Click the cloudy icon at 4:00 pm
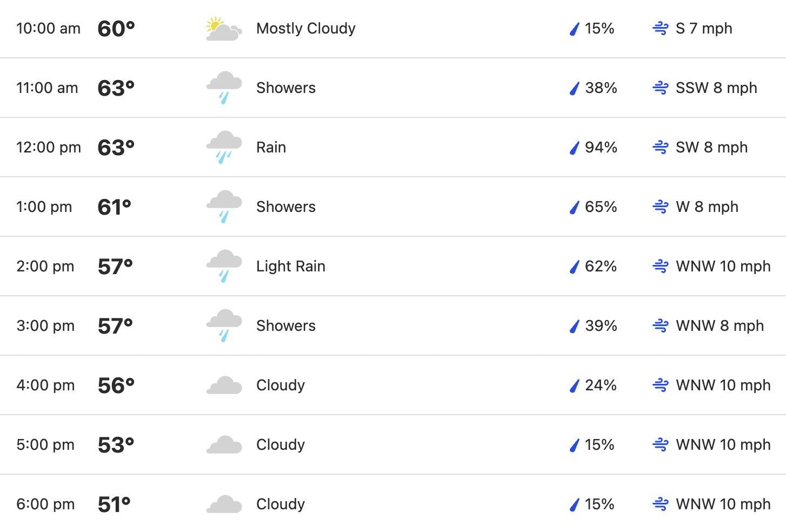 pyautogui.click(x=224, y=385)
